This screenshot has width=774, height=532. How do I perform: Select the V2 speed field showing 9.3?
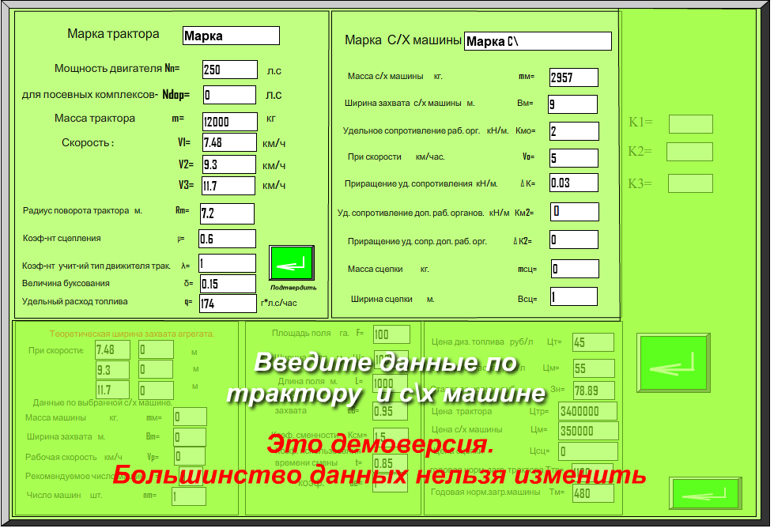pos(228,164)
